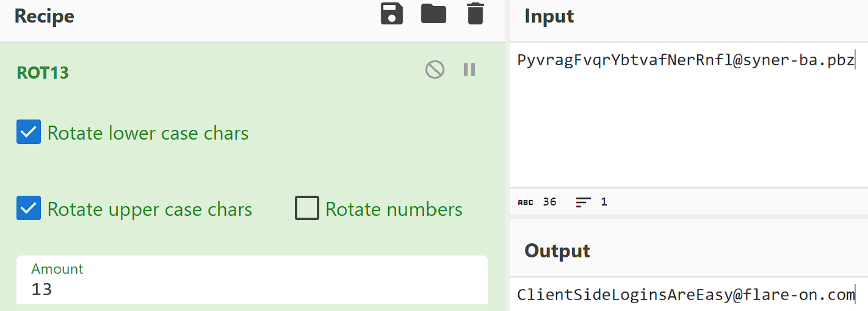The height and width of the screenshot is (311, 868).
Task: Click the Output pane heading
Action: click(557, 251)
